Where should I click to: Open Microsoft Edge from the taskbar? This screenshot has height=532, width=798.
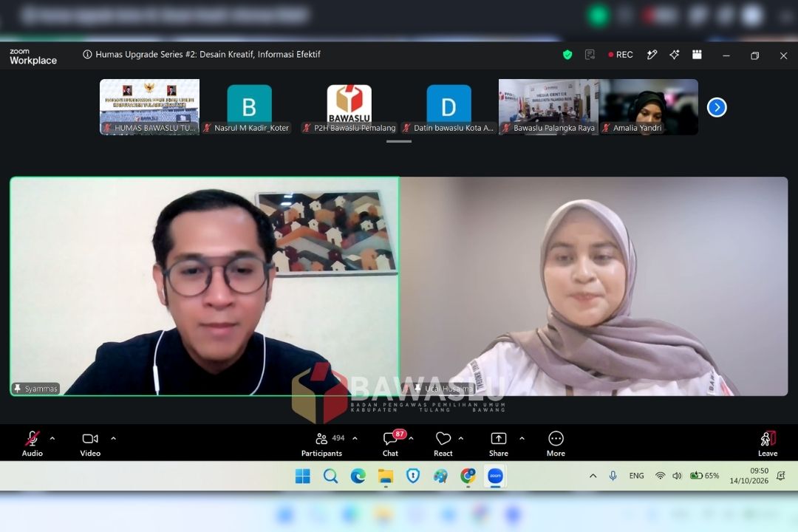click(x=358, y=476)
